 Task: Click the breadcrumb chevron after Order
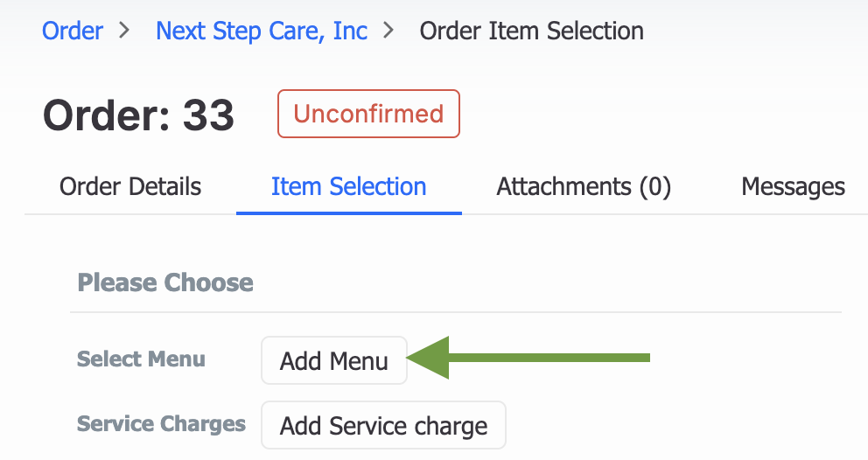tap(124, 31)
